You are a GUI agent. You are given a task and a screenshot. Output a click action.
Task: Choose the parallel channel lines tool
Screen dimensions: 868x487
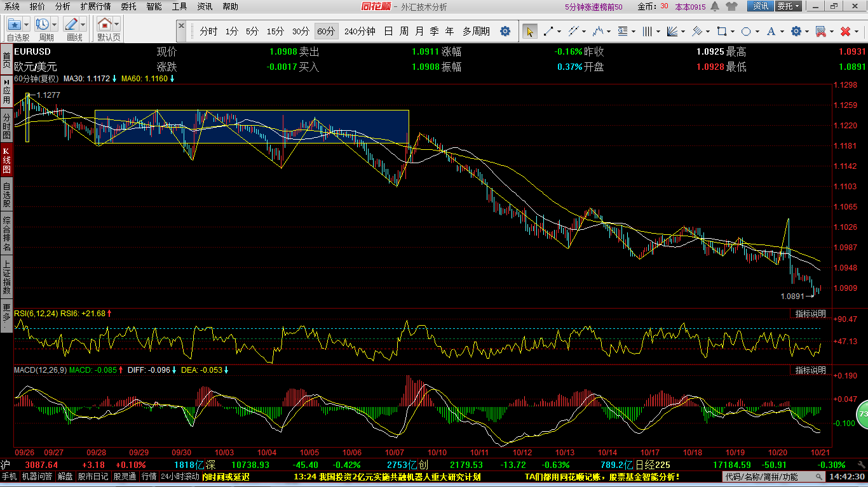[573, 31]
